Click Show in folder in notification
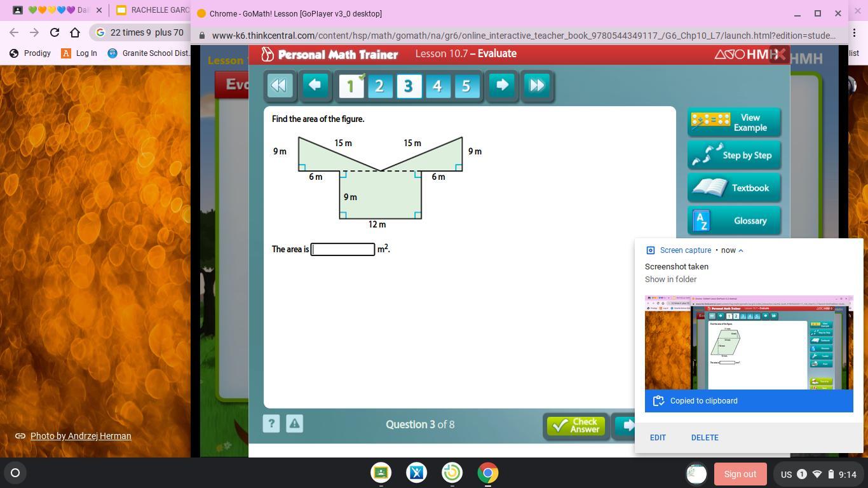868x488 pixels. click(670, 280)
